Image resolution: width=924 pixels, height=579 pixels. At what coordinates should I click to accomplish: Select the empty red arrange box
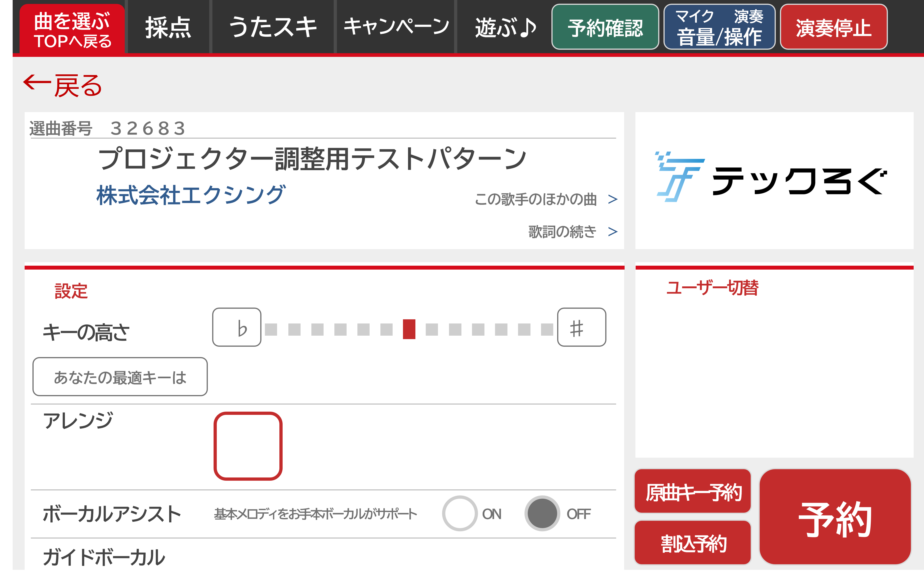tap(248, 446)
